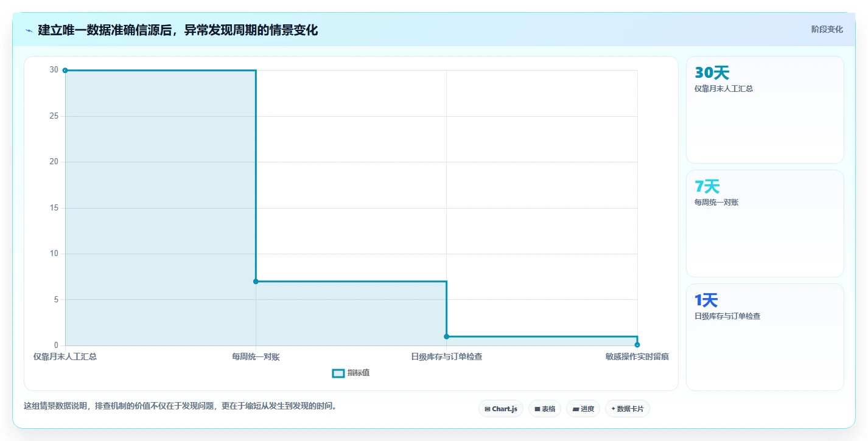Select the 7天 data card

pos(765,223)
